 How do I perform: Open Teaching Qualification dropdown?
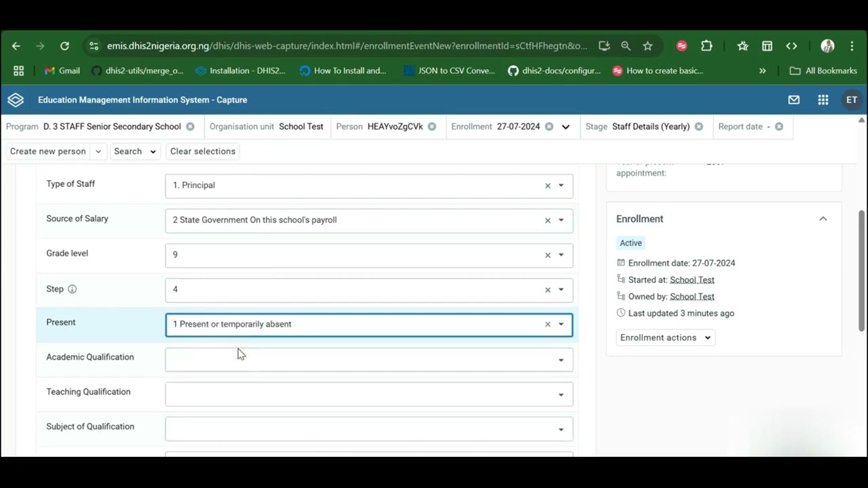[x=369, y=394]
